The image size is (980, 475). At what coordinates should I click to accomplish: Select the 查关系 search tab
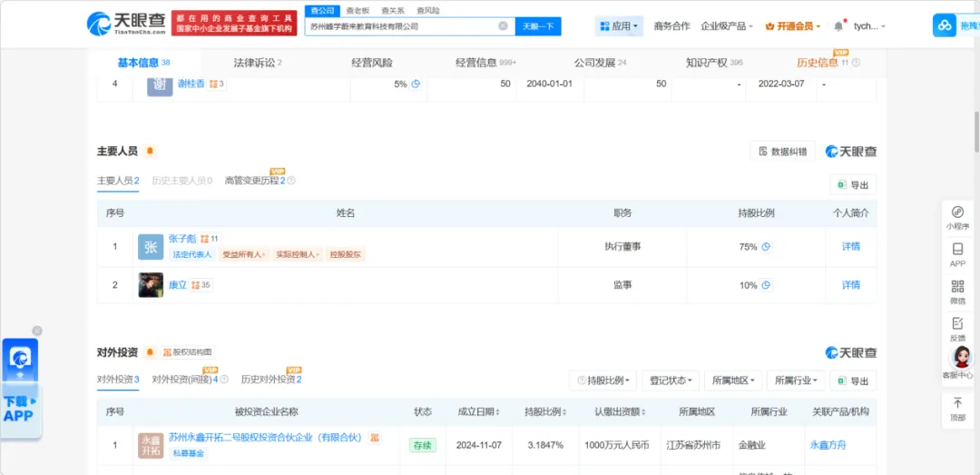point(393,10)
